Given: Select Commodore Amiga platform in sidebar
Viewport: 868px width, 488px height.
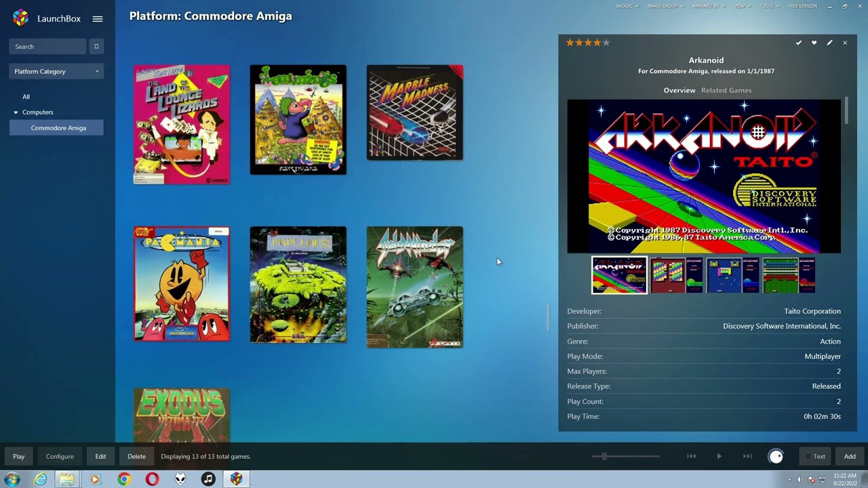Looking at the screenshot, I should (56, 127).
